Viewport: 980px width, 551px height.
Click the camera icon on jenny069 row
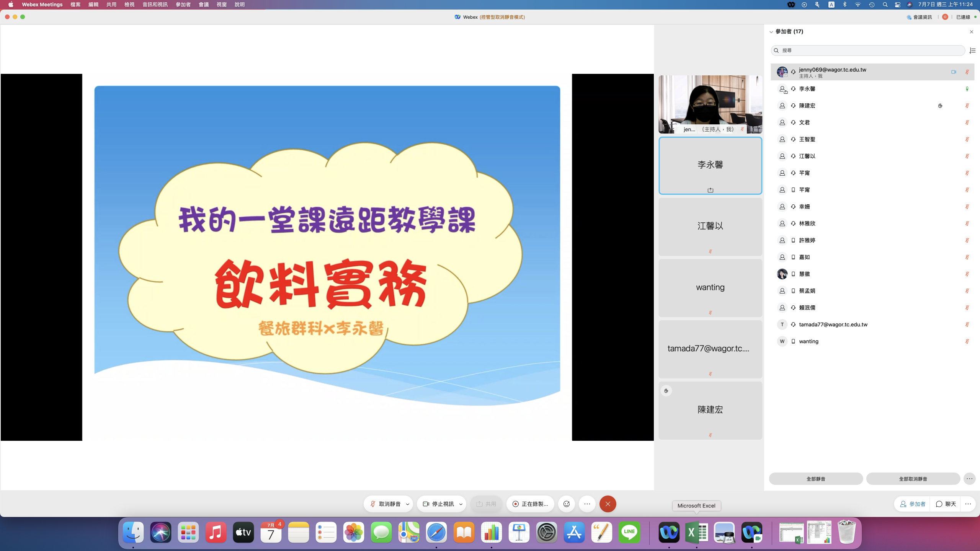[x=954, y=72]
